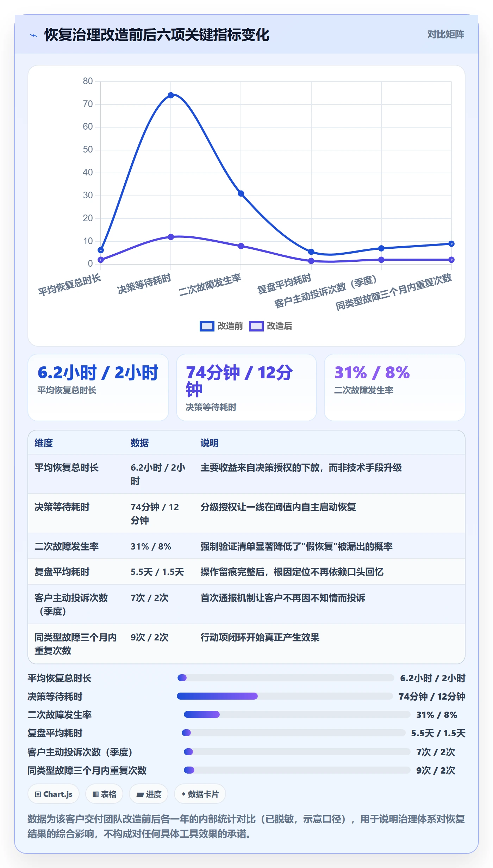Click the 进度 tag chip
The height and width of the screenshot is (868, 493).
coord(149,794)
